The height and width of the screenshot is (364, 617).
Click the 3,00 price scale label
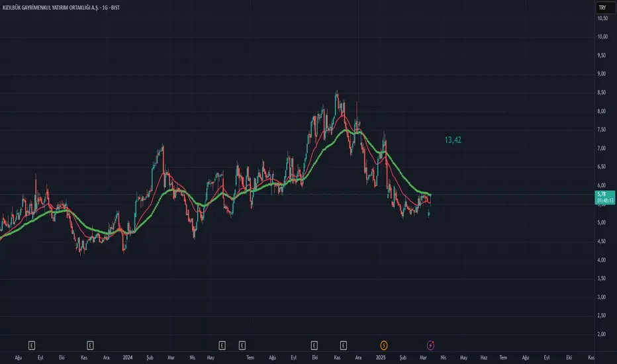pyautogui.click(x=602, y=296)
